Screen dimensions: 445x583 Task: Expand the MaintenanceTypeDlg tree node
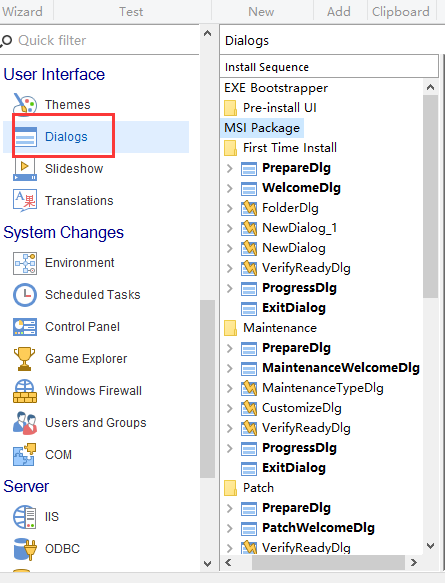229,388
